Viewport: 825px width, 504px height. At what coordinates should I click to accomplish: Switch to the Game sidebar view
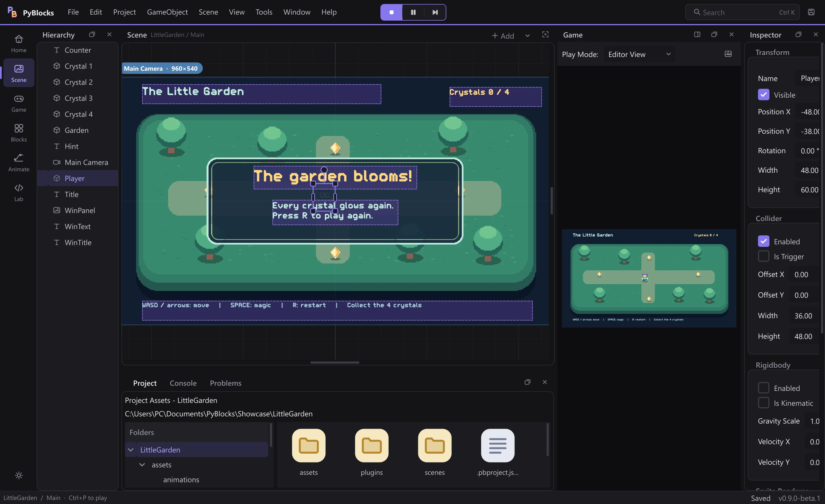pos(19,103)
